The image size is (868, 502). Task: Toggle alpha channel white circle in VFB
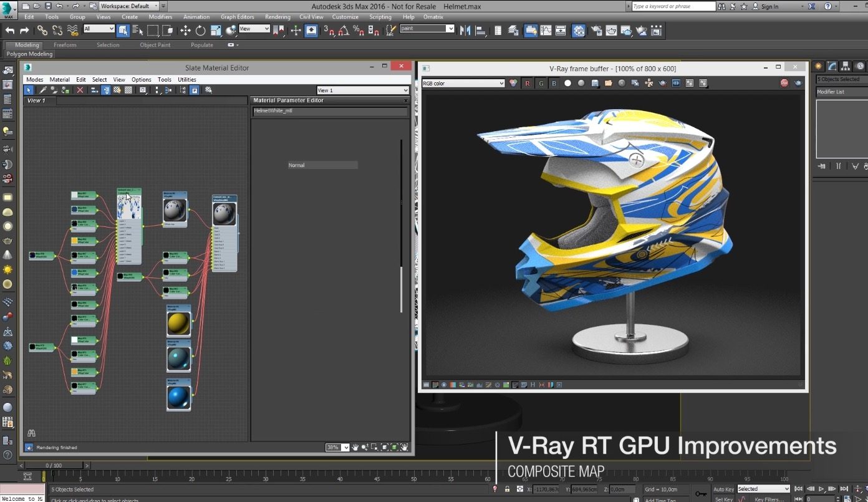point(567,83)
